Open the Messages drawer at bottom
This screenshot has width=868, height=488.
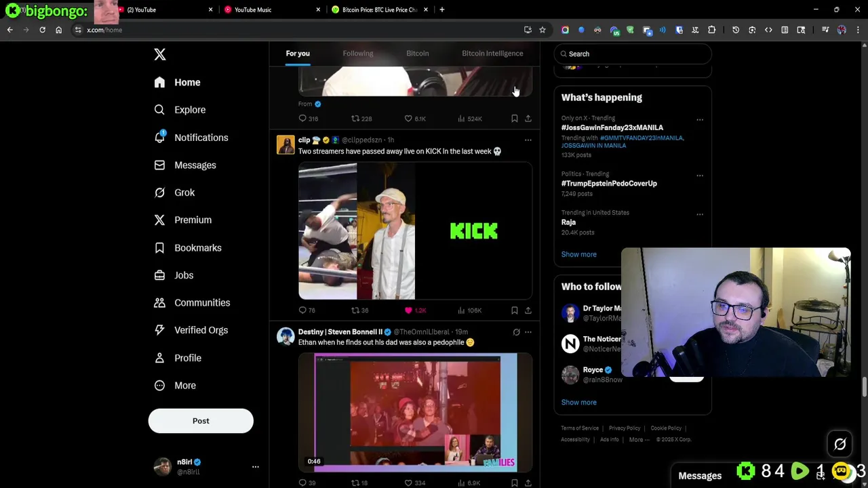point(700,476)
